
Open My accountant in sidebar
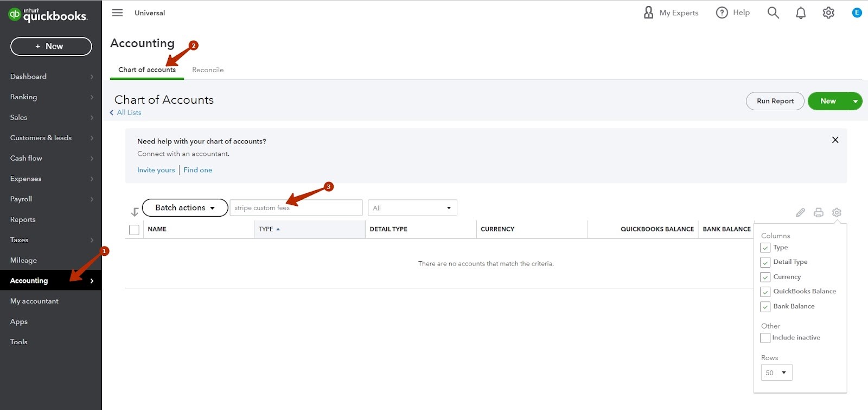pyautogui.click(x=51, y=301)
